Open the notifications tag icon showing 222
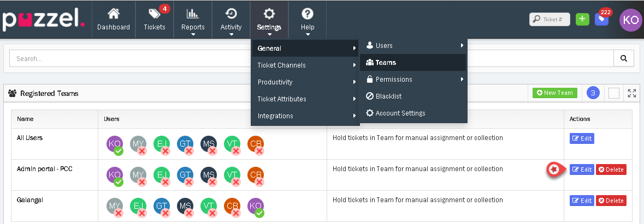 tap(602, 19)
